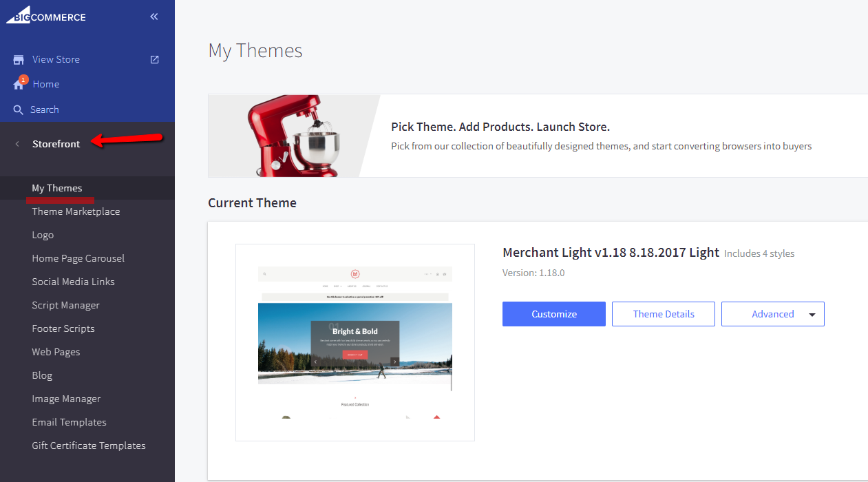Open Gift Certificate Templates
Screen dimensions: 868x482
pyautogui.click(x=89, y=446)
